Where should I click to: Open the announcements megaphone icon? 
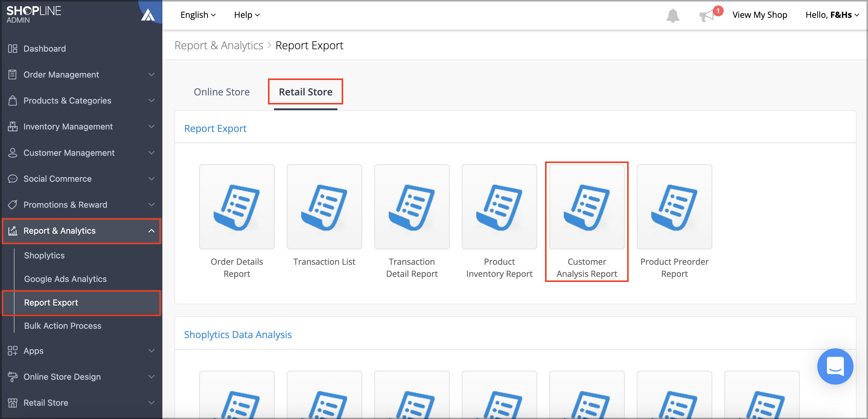coord(707,15)
